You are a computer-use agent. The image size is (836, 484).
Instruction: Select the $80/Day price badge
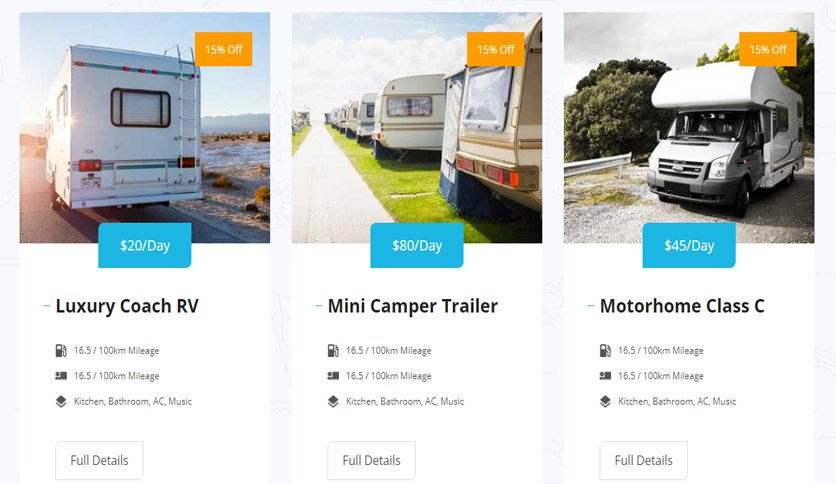pos(417,245)
